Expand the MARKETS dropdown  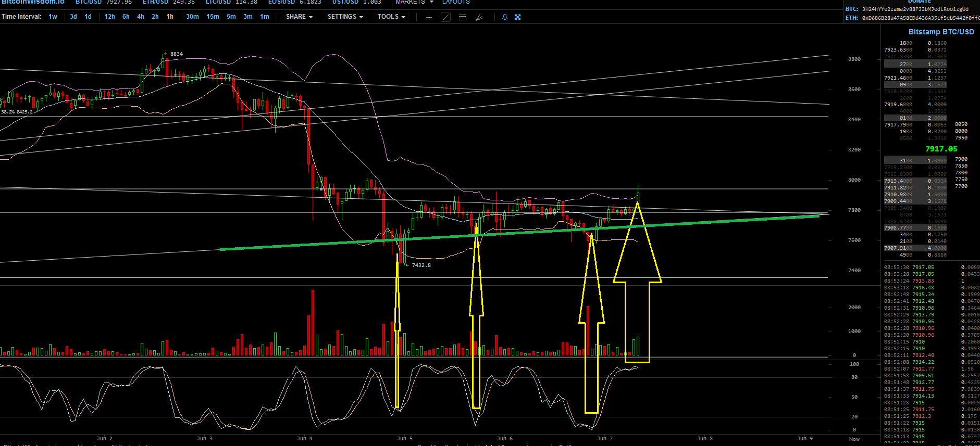[414, 2]
